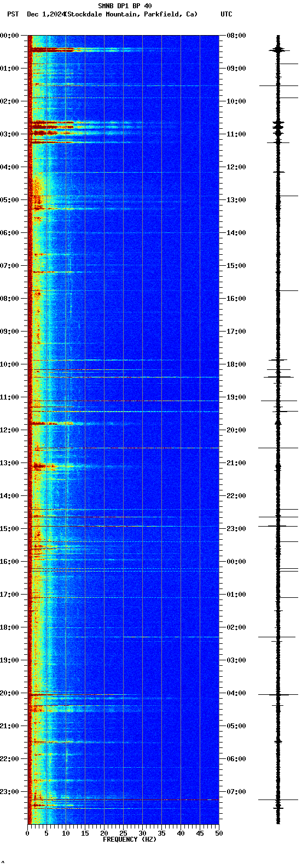Click the 00:00 UTC time label
Screen dimensions: 302x868
tap(236, 562)
